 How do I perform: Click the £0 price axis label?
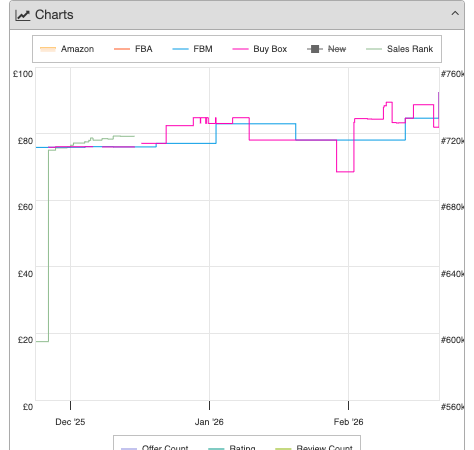(28, 407)
